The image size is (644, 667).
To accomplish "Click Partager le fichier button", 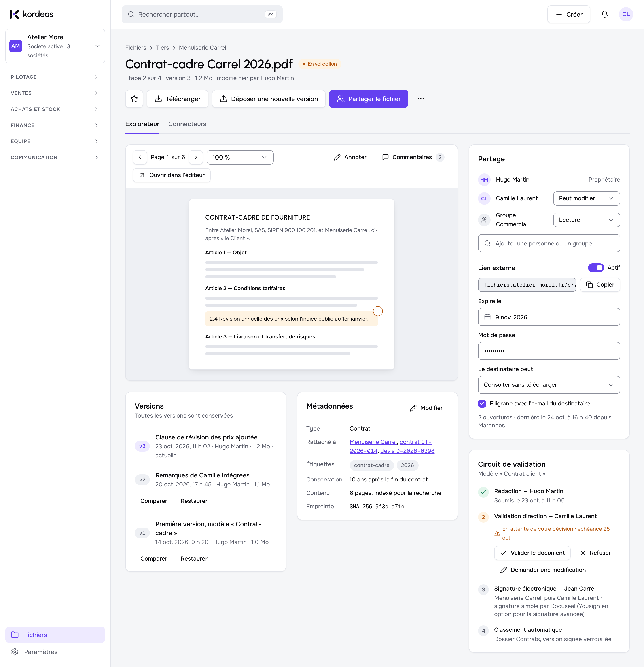I will pos(368,99).
